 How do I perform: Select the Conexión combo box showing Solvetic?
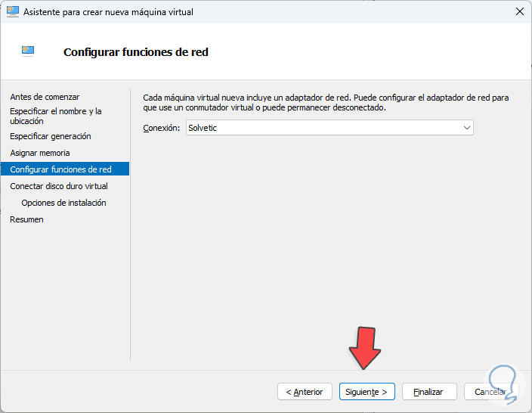pos(325,128)
